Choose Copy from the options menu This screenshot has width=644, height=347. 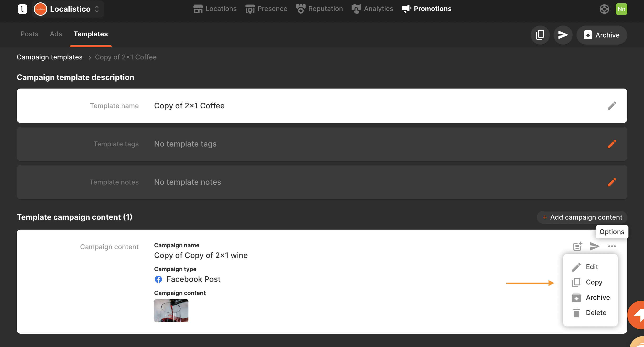tap(590, 282)
